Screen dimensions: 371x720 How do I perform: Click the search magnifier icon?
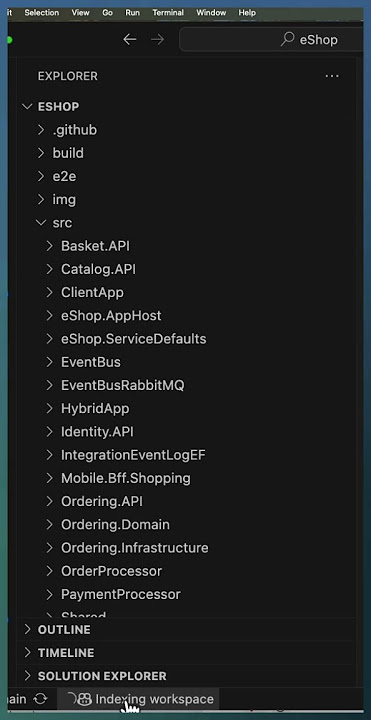click(287, 39)
